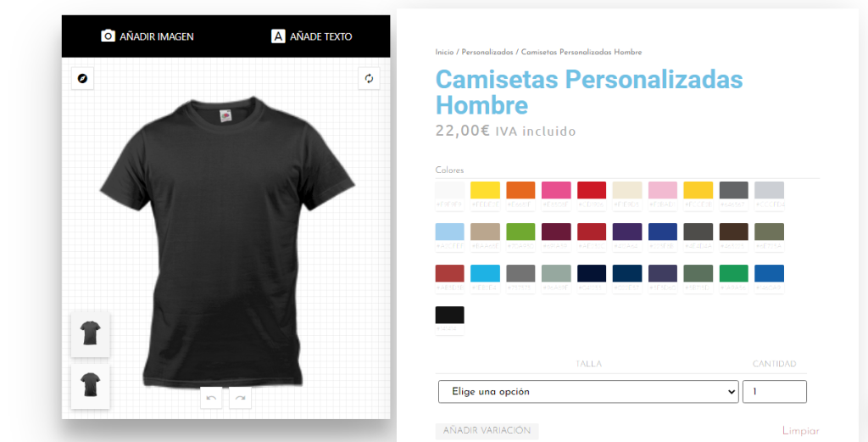
Task: Click the Limpiar link
Action: 800,431
